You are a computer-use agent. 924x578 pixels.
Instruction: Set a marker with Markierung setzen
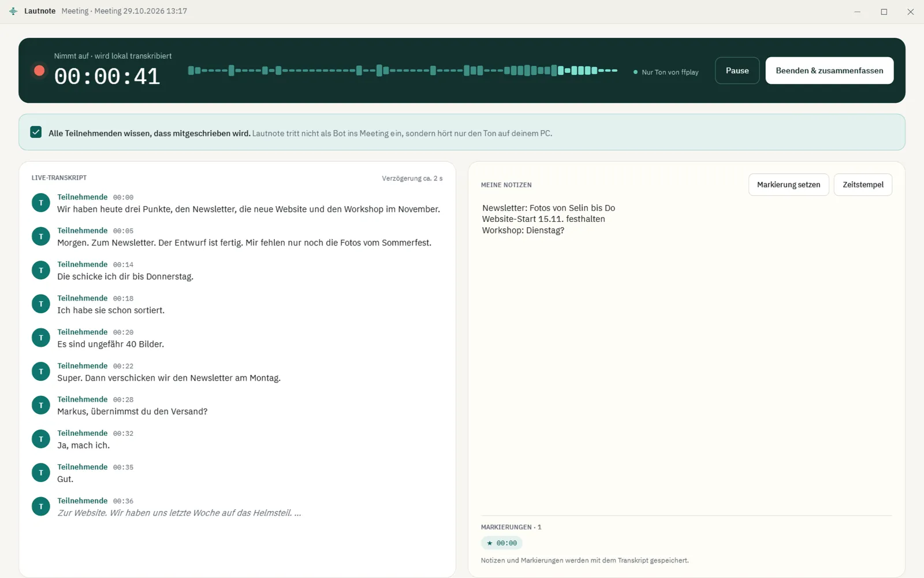788,185
